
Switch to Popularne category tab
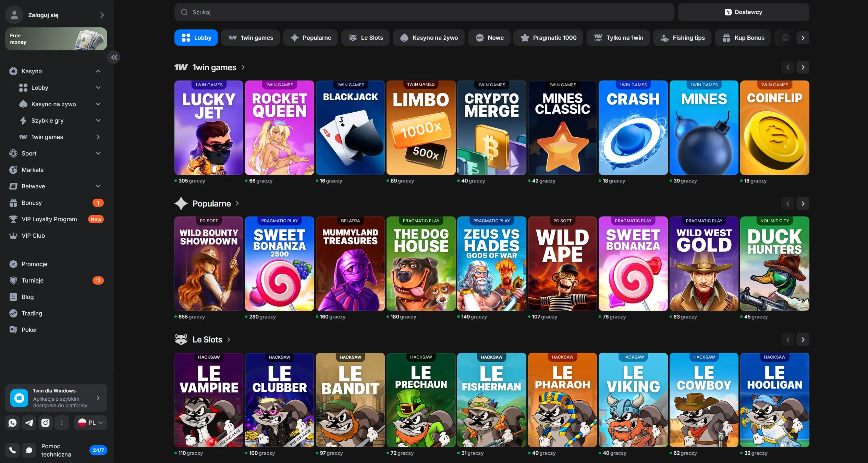(x=310, y=38)
